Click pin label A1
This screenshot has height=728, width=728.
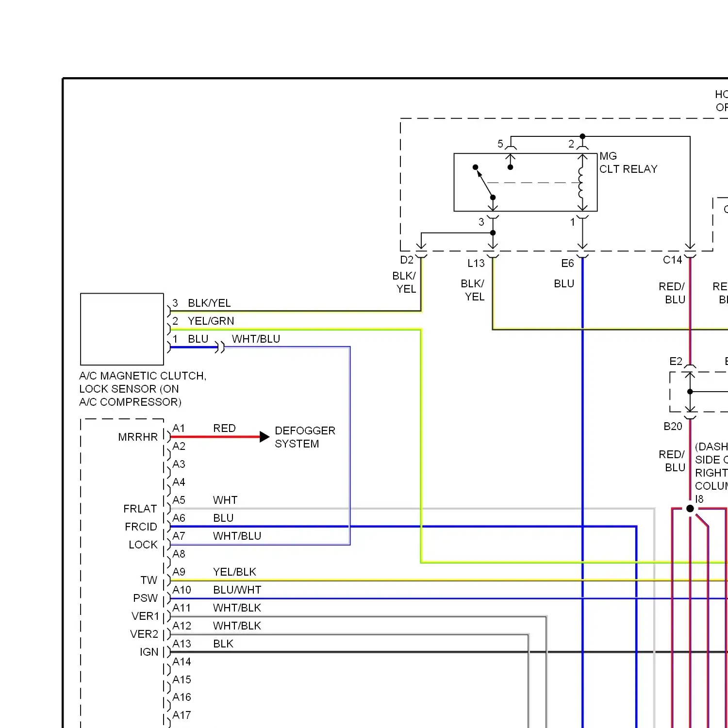point(179,428)
